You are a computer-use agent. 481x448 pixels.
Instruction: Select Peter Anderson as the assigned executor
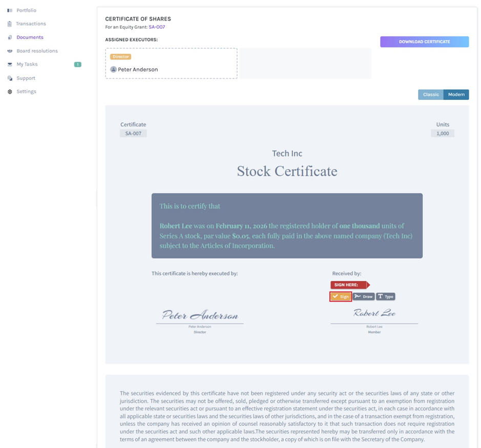coord(171,64)
